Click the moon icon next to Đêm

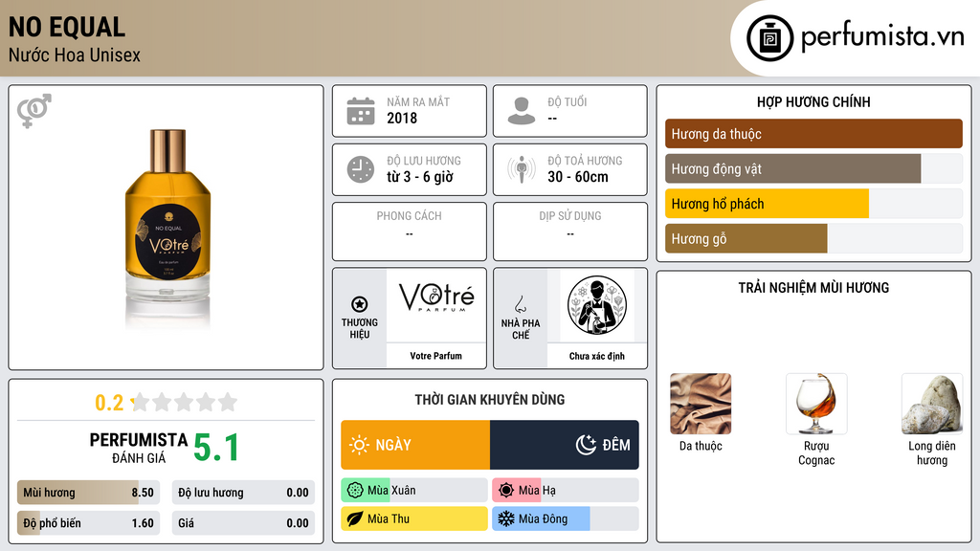(586, 445)
